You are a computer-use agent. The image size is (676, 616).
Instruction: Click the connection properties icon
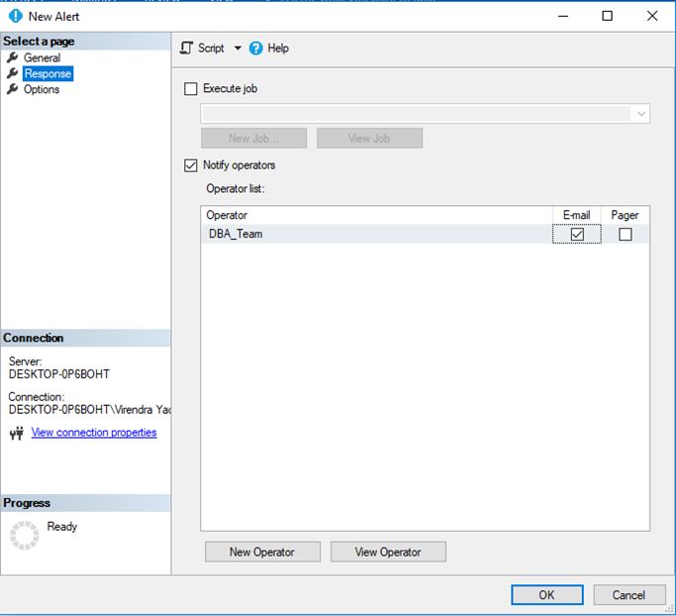point(17,433)
